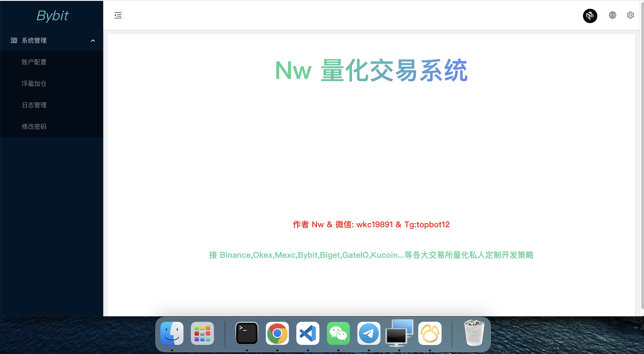644x354 pixels.
Task: Open the 修改密码 page
Action: (x=34, y=127)
